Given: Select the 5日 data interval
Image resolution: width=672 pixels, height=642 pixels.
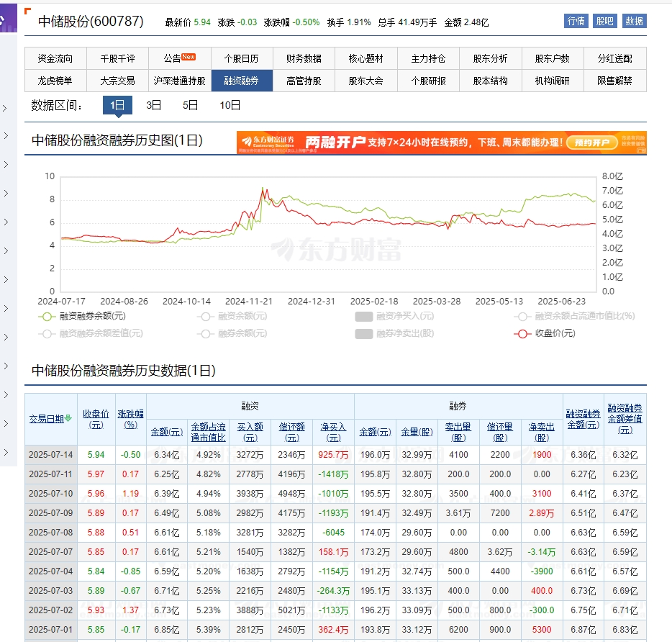Looking at the screenshot, I should (x=190, y=105).
